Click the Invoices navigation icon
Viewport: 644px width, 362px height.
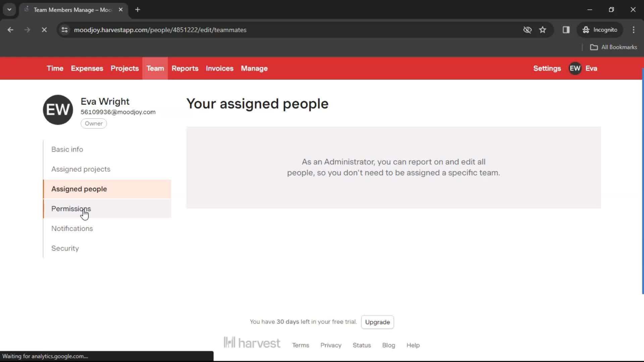(219, 68)
